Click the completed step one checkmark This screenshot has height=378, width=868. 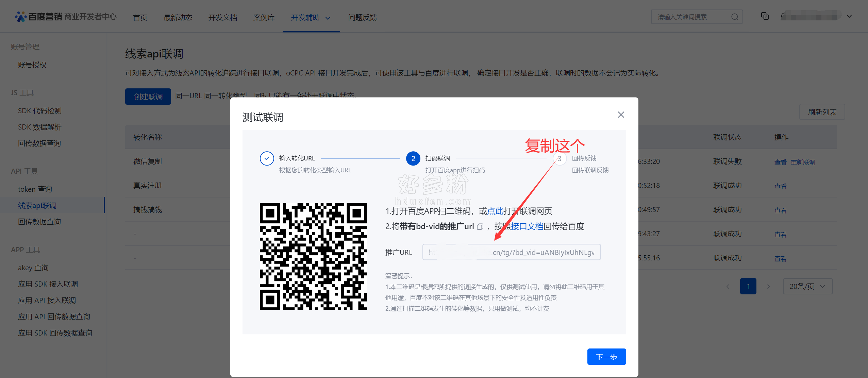(267, 158)
